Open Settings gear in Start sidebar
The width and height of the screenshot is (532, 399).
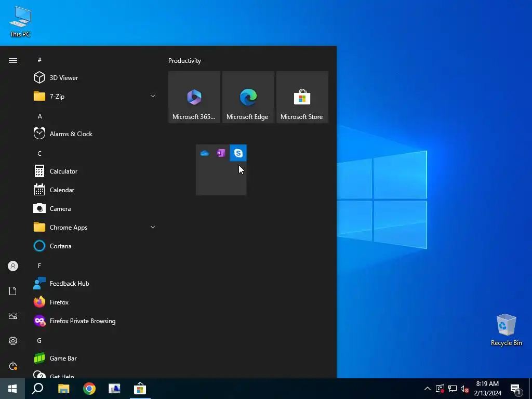(13, 341)
